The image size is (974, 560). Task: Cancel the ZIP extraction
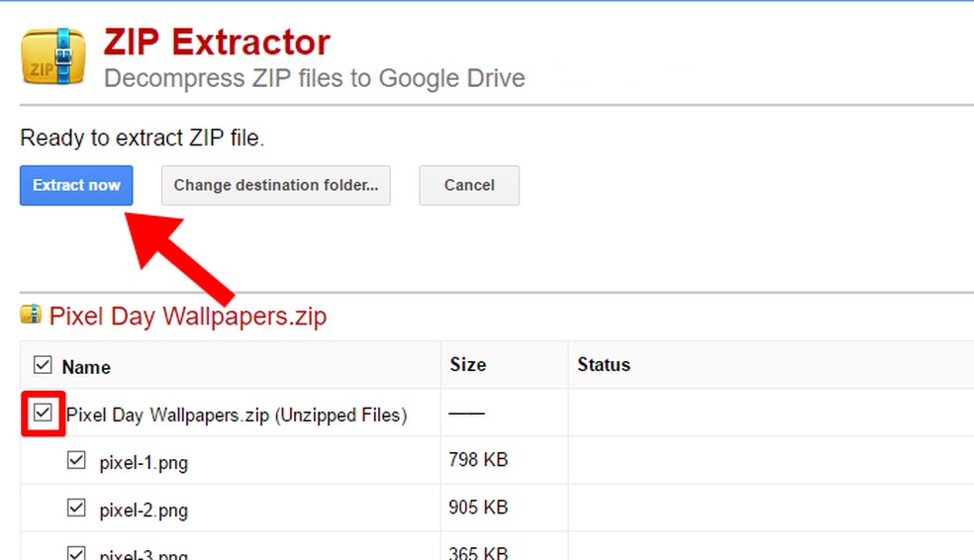click(469, 185)
